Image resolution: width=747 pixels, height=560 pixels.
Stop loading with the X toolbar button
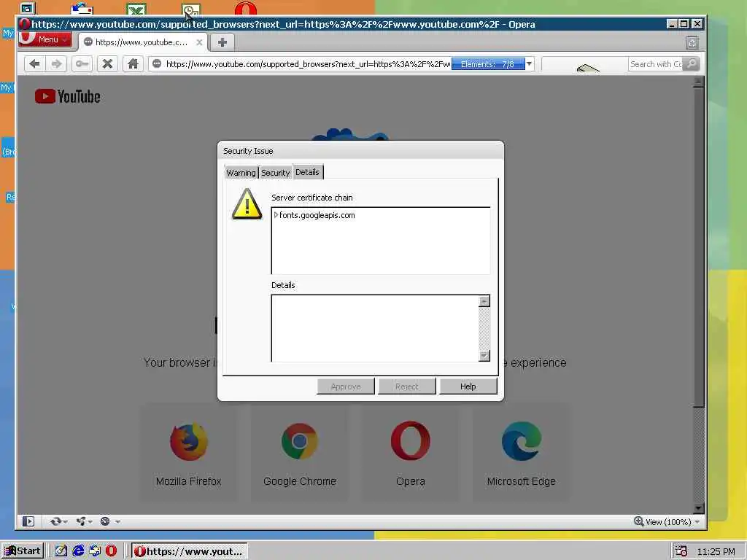[108, 64]
